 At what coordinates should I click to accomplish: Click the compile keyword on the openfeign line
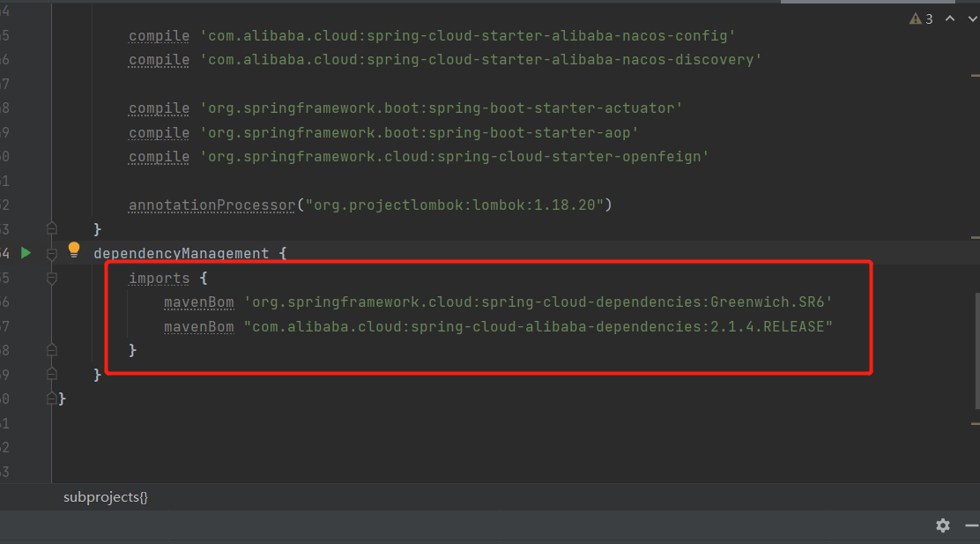coord(159,156)
